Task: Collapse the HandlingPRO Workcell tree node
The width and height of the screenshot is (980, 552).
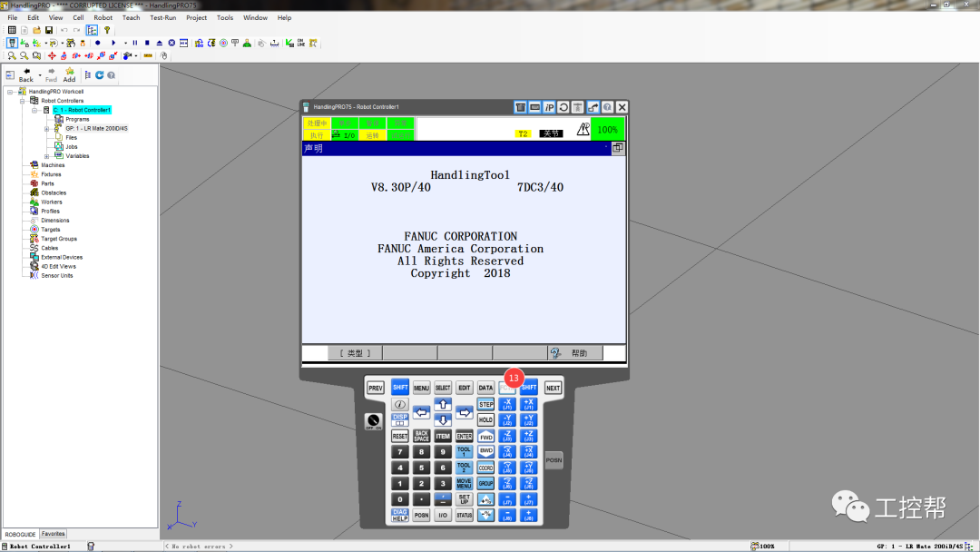Action: (x=10, y=92)
